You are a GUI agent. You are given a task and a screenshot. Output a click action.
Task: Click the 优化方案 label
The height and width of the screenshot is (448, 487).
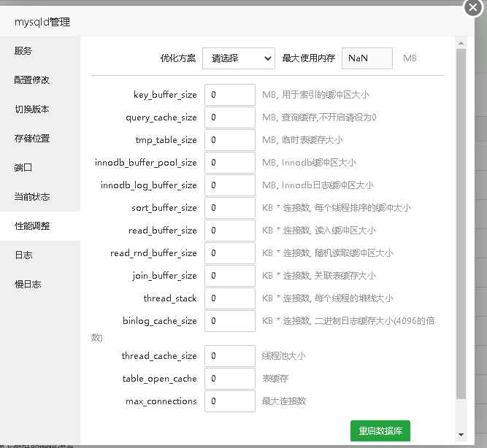pyautogui.click(x=178, y=58)
